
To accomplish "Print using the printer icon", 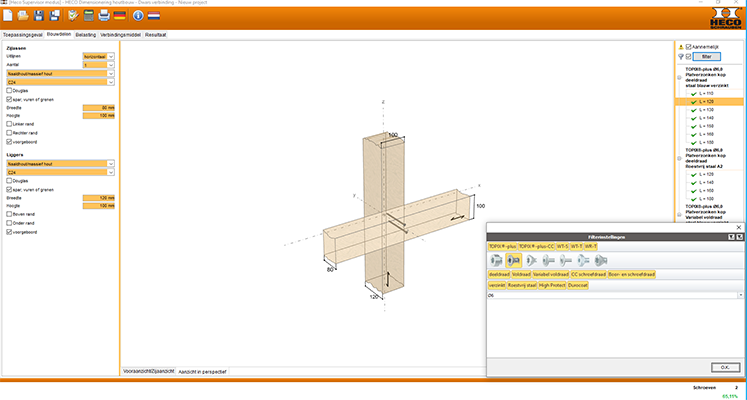I will coord(104,16).
